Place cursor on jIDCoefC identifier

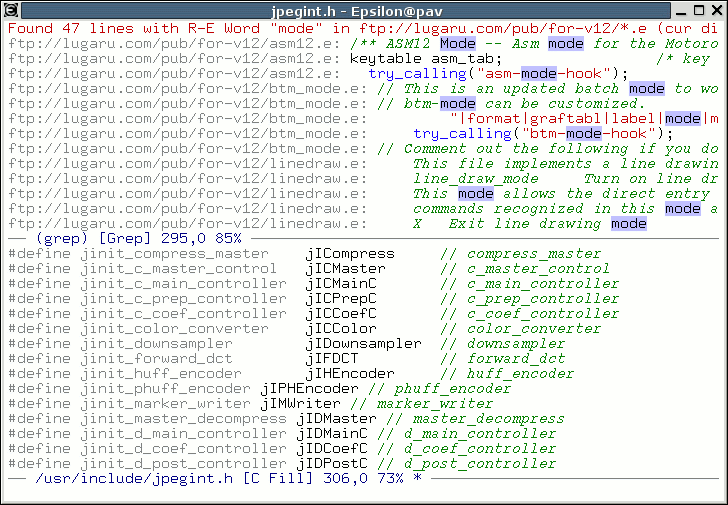coord(332,448)
